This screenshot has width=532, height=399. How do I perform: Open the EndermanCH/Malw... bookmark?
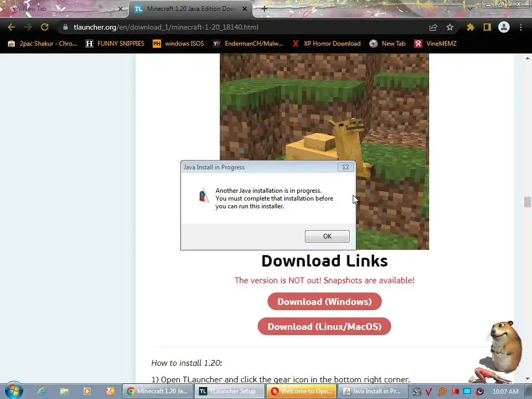coord(248,44)
